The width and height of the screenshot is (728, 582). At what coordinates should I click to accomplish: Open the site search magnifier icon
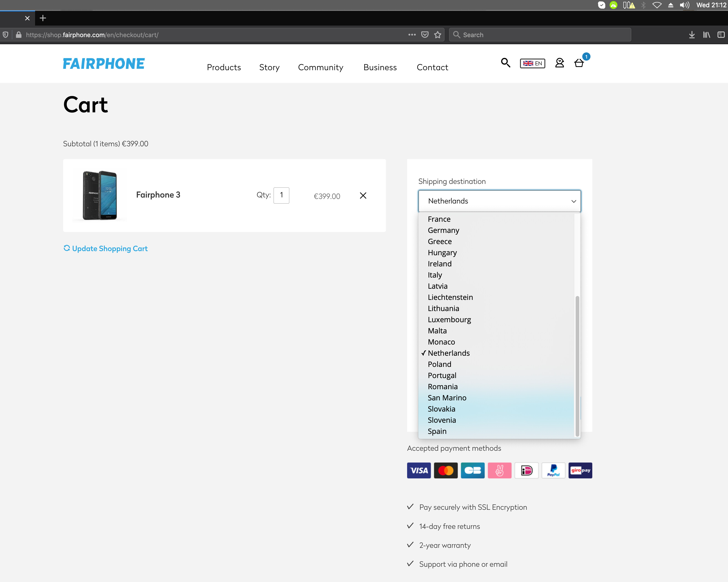pos(505,63)
